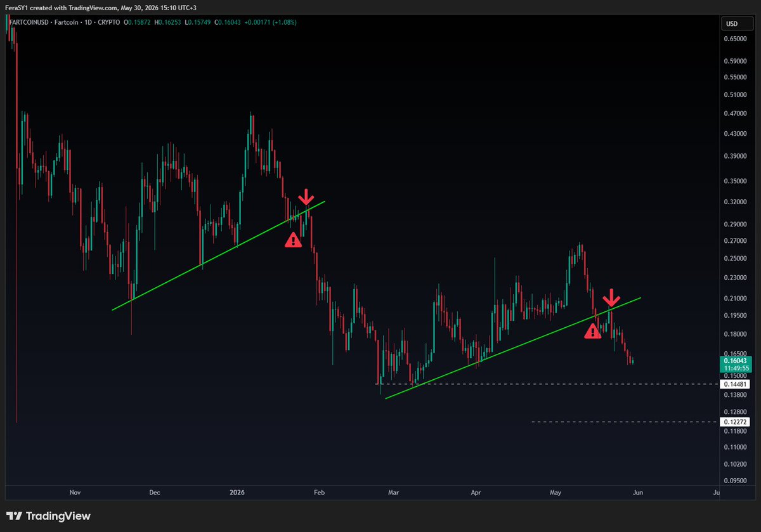Image resolution: width=761 pixels, height=532 pixels.
Task: Click the 0.11800 price axis label
Action: click(736, 431)
